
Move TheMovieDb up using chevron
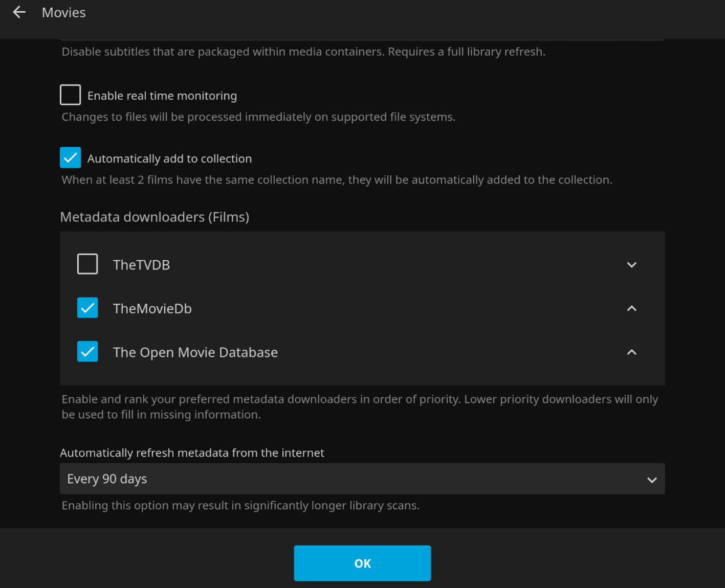click(631, 308)
